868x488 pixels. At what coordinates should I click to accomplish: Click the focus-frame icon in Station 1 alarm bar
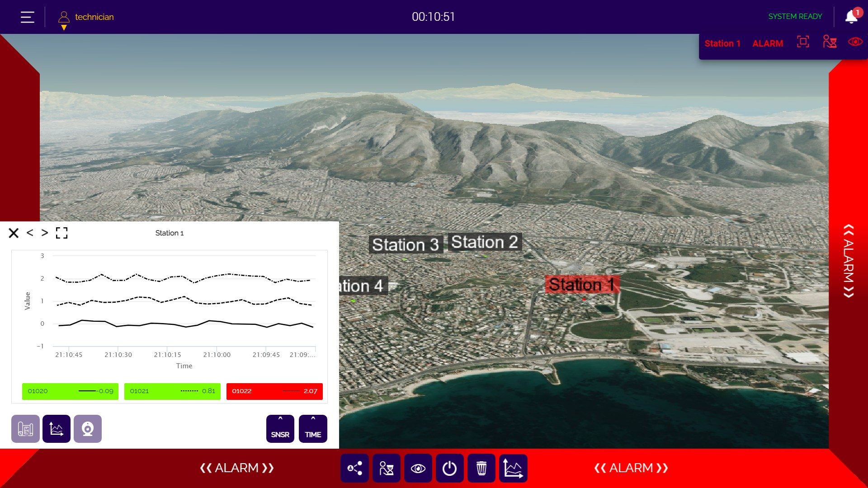click(x=803, y=42)
